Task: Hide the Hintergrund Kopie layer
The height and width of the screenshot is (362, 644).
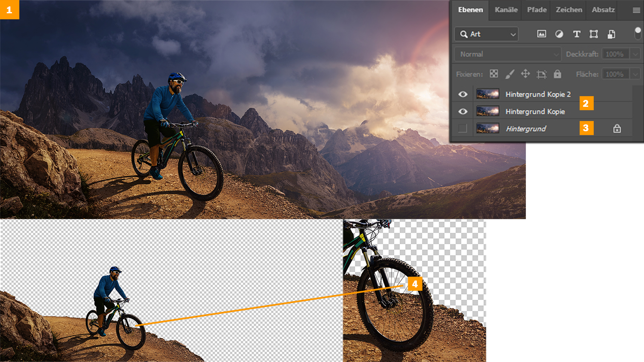Action: (463, 112)
